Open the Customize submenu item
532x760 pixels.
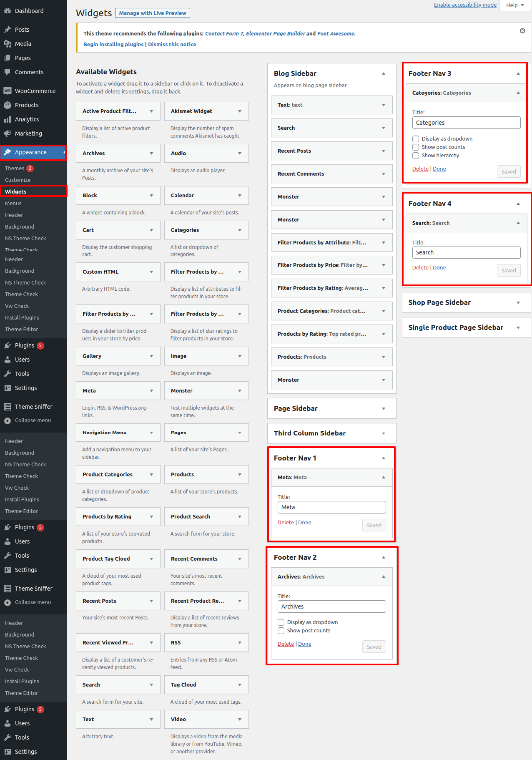pyautogui.click(x=18, y=180)
